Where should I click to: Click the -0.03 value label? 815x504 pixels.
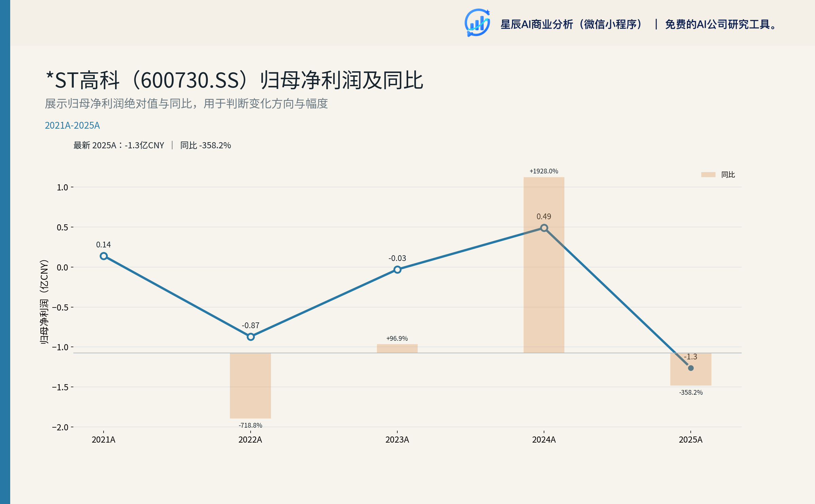[397, 258]
